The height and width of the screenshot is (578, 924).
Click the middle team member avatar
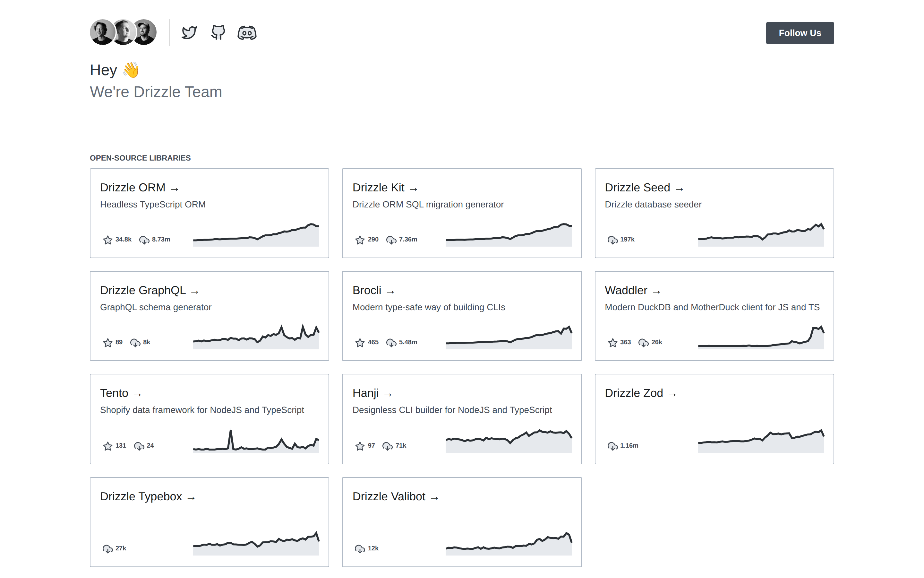123,32
